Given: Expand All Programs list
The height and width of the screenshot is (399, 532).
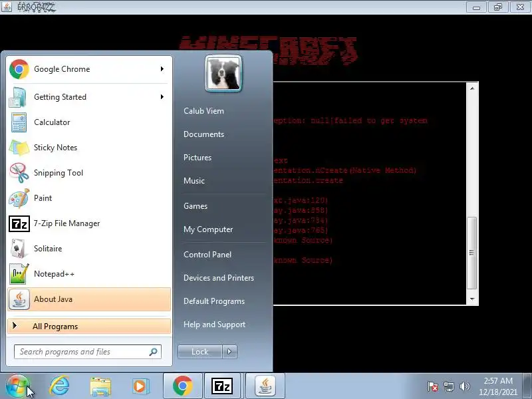Looking at the screenshot, I should pyautogui.click(x=89, y=327).
